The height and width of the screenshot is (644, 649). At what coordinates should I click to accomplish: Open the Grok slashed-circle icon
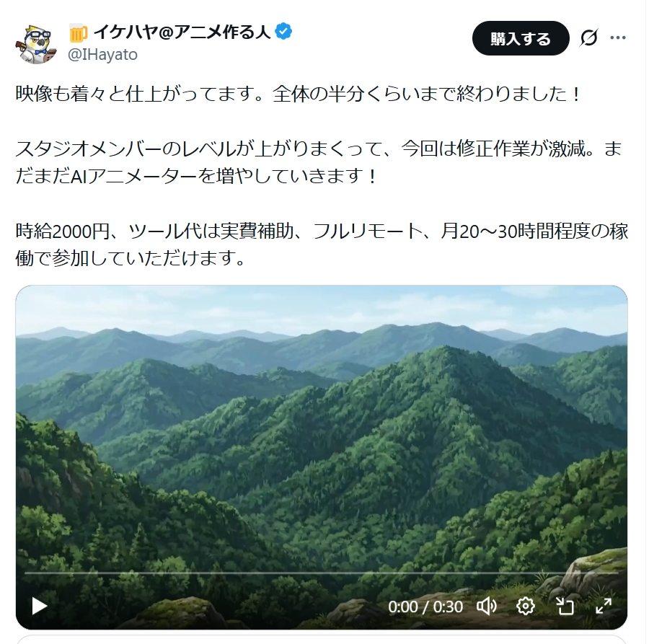tap(588, 38)
